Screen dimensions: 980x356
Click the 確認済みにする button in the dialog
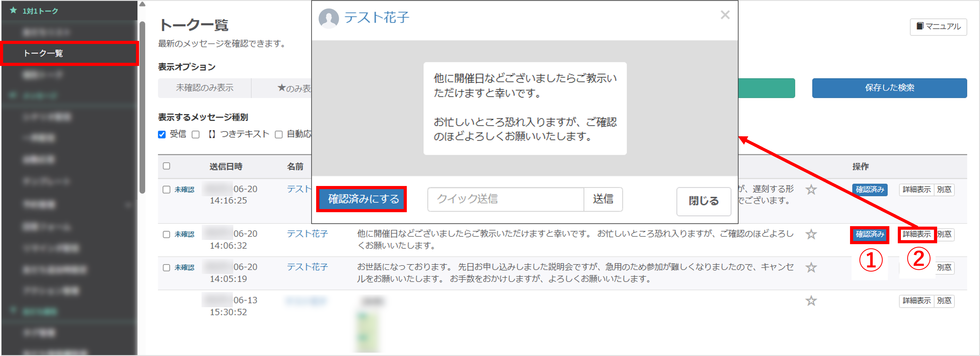[361, 199]
